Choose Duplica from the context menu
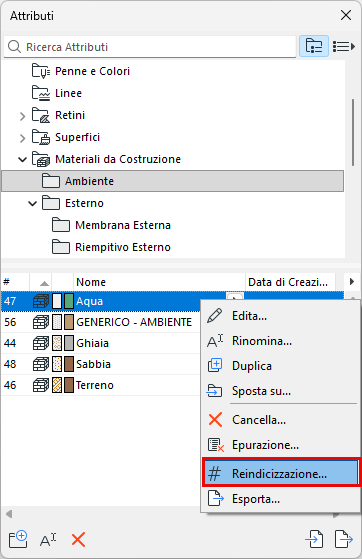The width and height of the screenshot is (362, 559). coord(280,366)
